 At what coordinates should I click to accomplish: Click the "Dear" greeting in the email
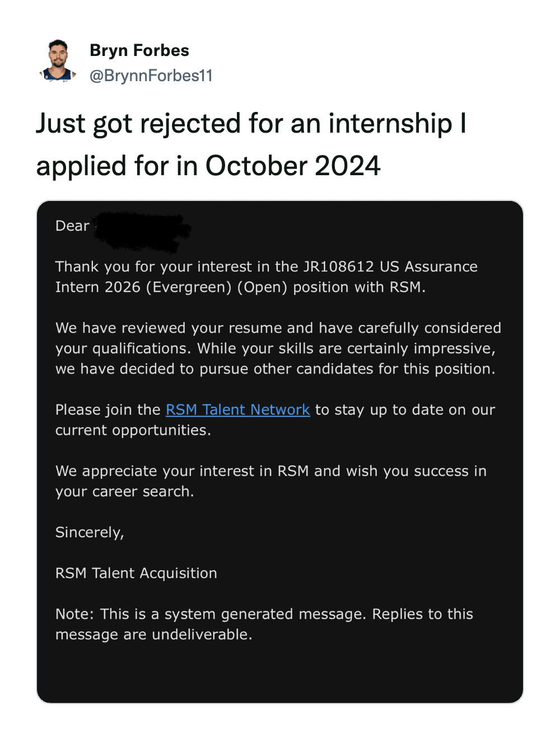tap(72, 226)
